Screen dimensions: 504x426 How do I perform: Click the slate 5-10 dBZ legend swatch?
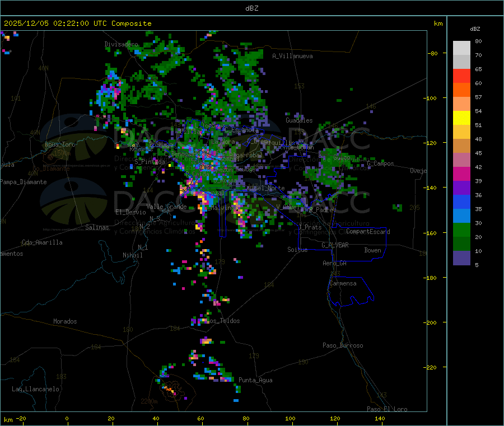tap(461, 258)
